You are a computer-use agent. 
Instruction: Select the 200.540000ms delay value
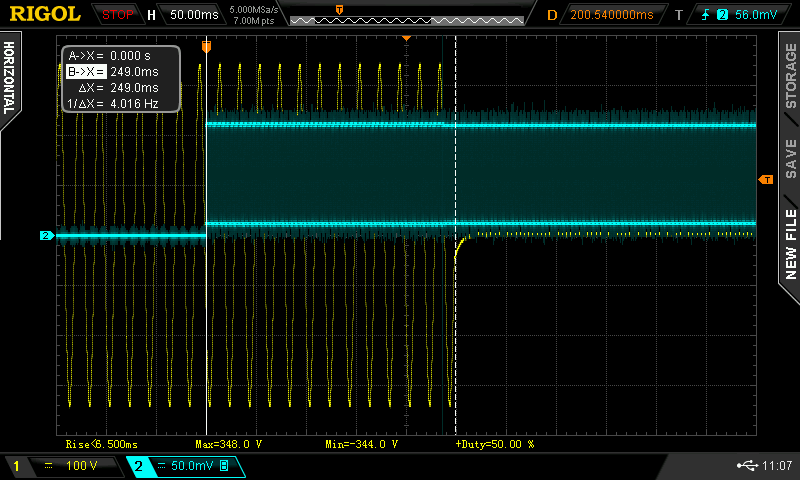pos(611,15)
